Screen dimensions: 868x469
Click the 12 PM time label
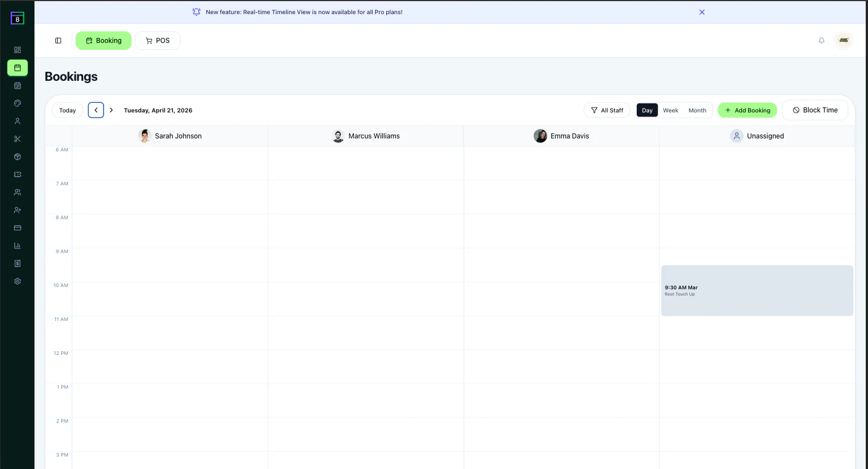click(61, 353)
